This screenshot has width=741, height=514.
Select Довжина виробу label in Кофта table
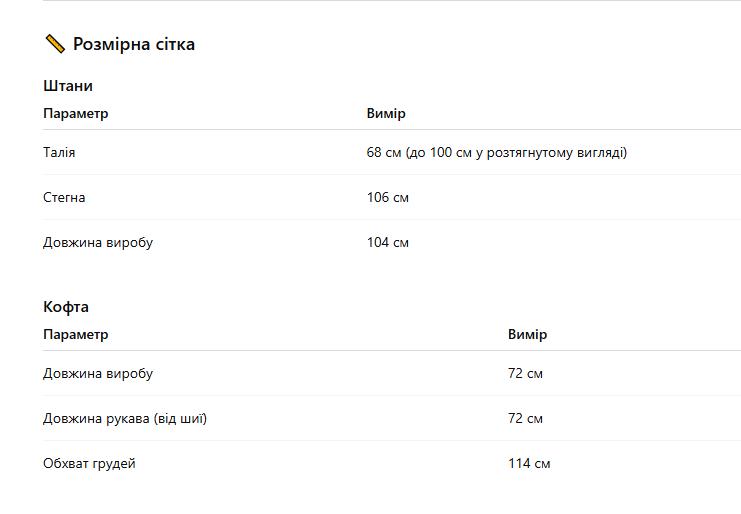(98, 373)
